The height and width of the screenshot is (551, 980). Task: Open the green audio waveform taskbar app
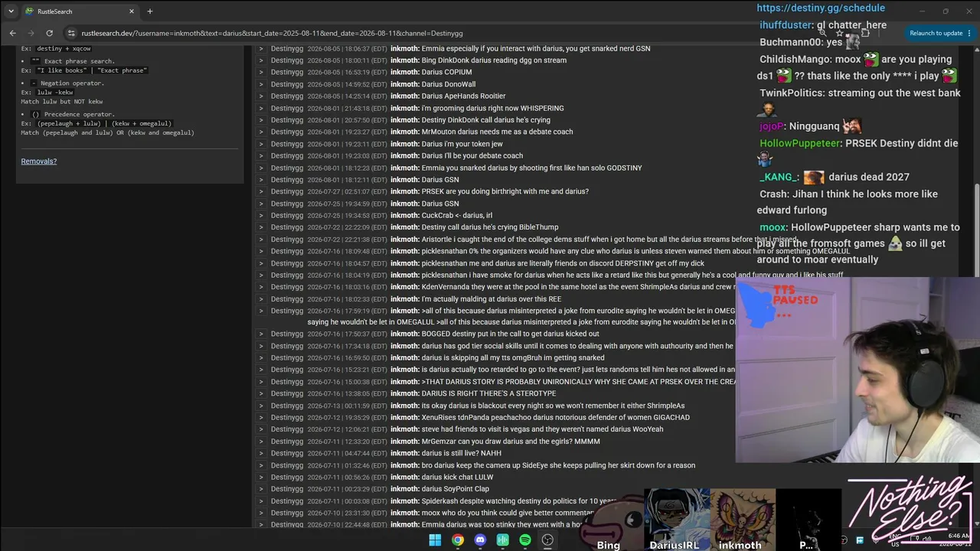click(x=502, y=540)
